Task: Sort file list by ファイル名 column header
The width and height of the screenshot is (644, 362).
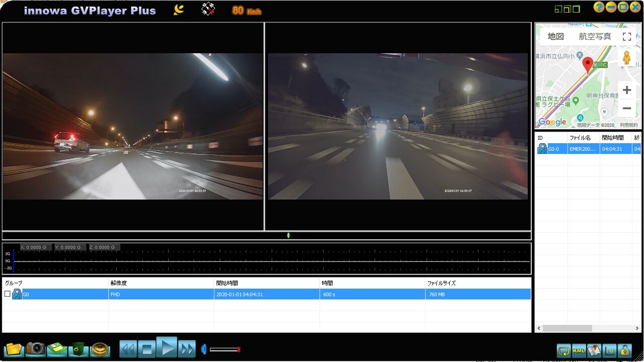Action: click(x=583, y=138)
